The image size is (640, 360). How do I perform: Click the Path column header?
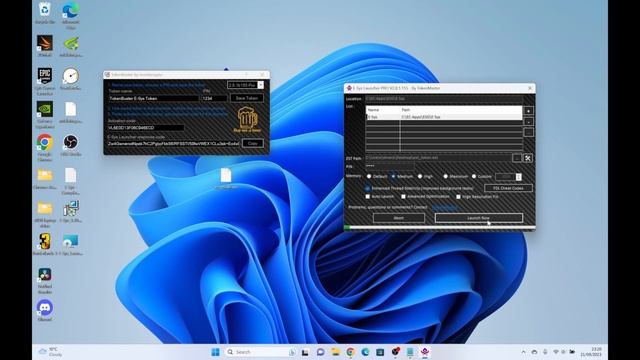click(461, 110)
